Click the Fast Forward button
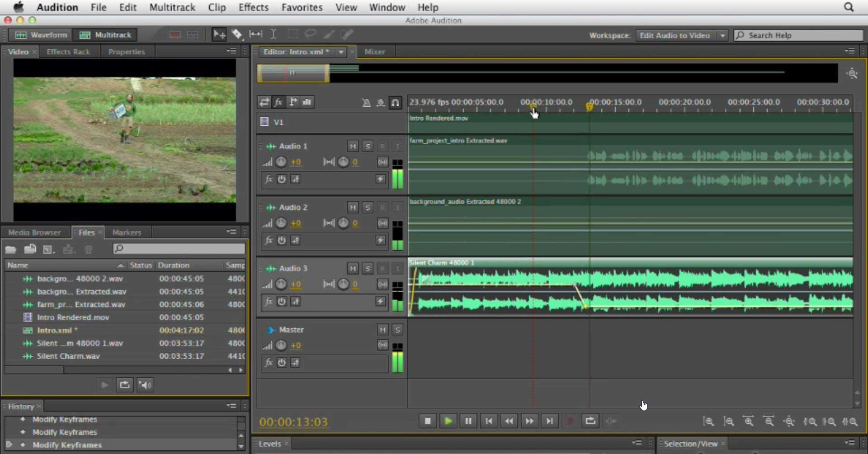The width and height of the screenshot is (868, 454). (529, 421)
